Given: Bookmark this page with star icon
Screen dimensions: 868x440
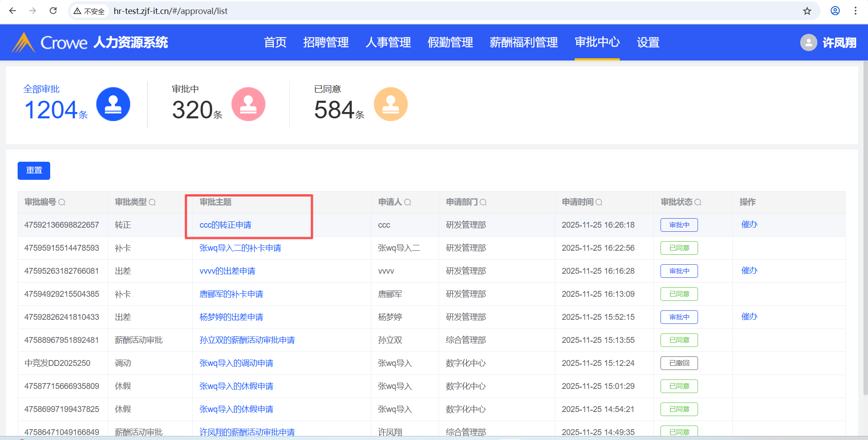Looking at the screenshot, I should coord(807,11).
